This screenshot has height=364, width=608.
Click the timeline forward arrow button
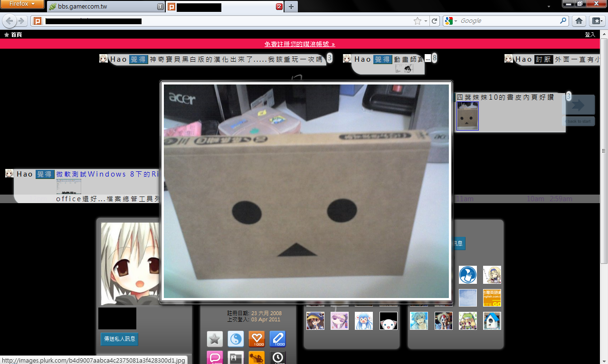[578, 105]
